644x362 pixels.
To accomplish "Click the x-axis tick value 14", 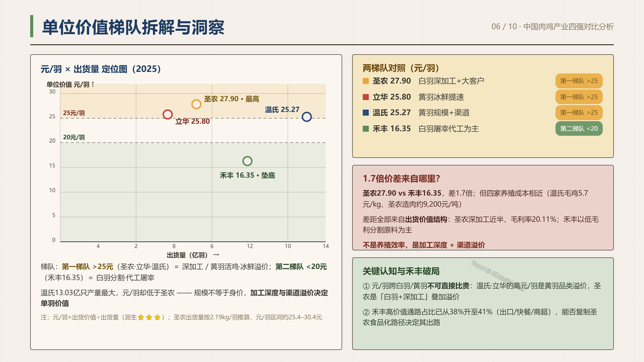I will [326, 246].
